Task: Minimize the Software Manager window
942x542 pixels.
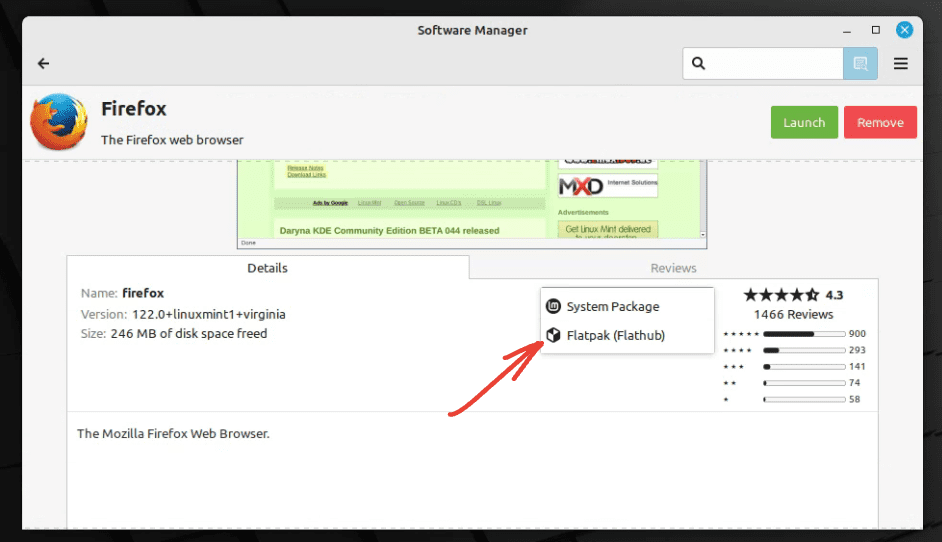Action: [847, 31]
